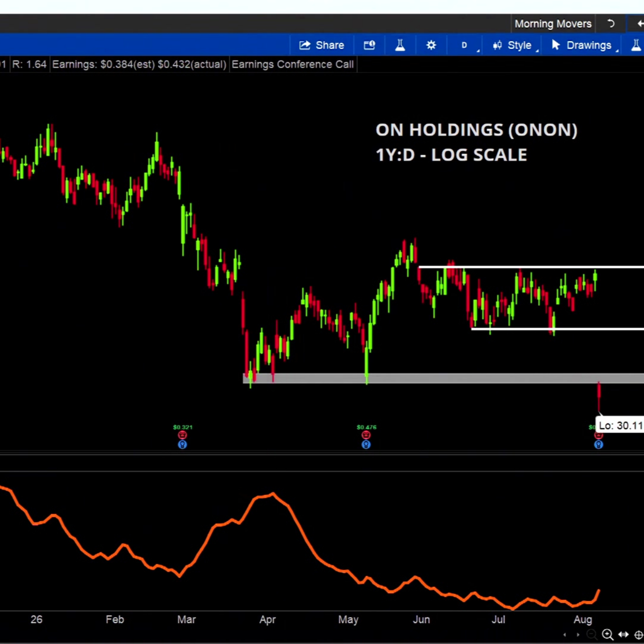Click the Jul label on time axis
This screenshot has width=644, height=644.
coord(498,619)
